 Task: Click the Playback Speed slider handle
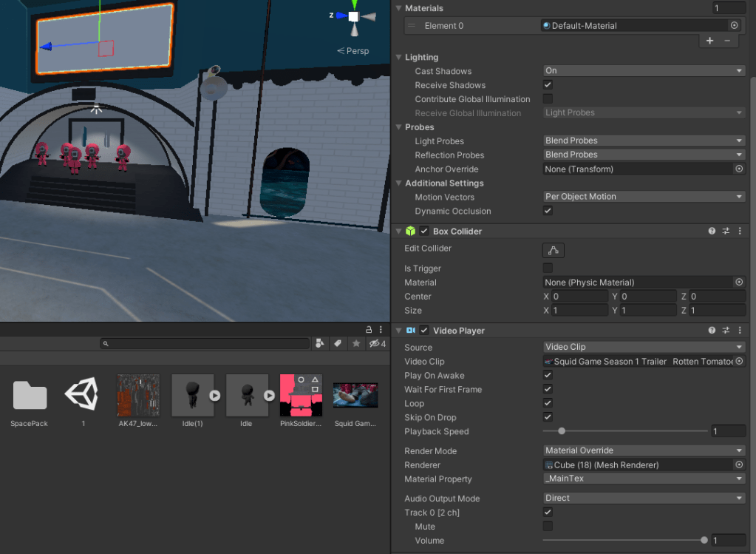(x=562, y=431)
